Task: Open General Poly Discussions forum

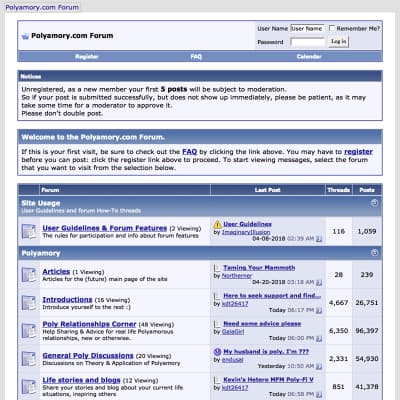Action: coord(88,356)
